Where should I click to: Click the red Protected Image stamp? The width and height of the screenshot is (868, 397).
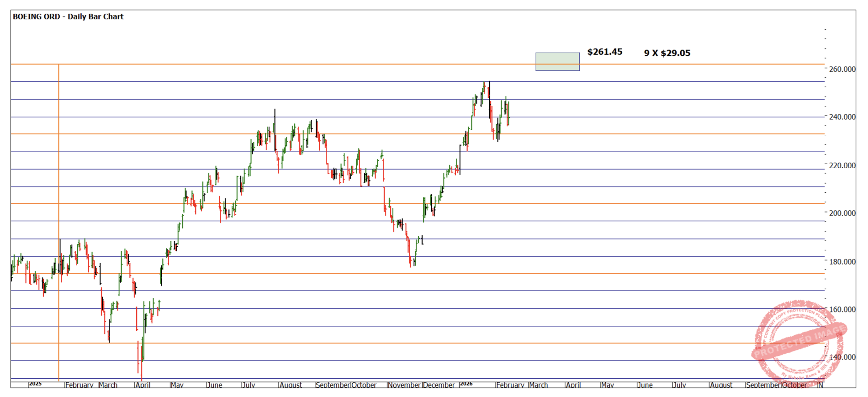point(799,342)
